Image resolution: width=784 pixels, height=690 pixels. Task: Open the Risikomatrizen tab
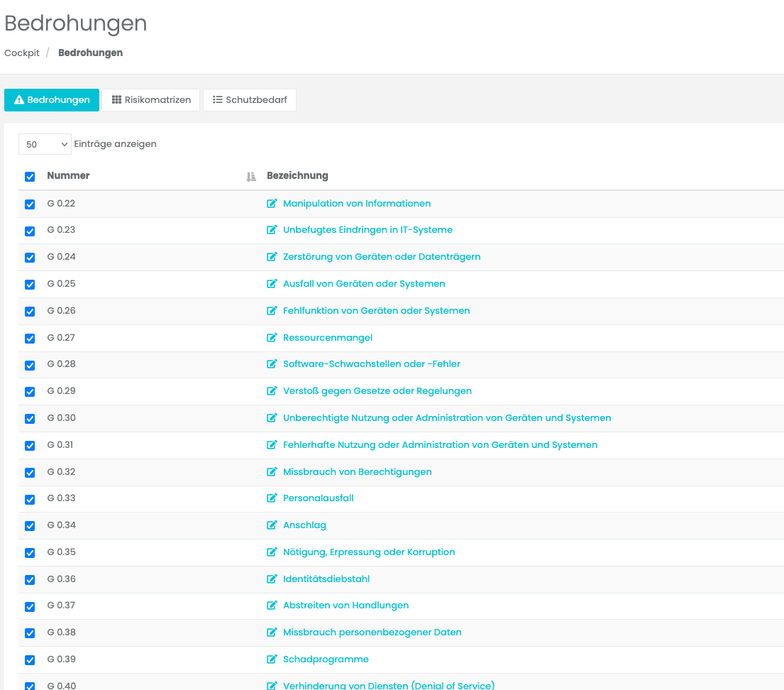point(151,100)
